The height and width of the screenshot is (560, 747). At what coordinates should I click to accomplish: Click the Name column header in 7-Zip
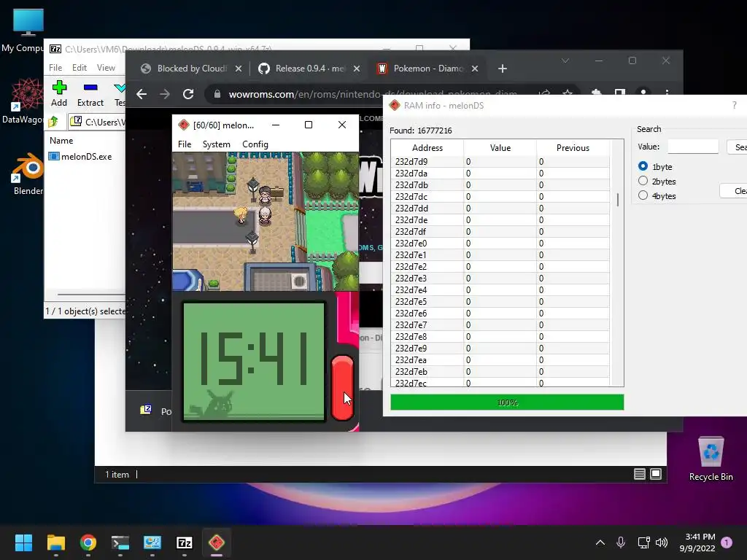(x=61, y=141)
